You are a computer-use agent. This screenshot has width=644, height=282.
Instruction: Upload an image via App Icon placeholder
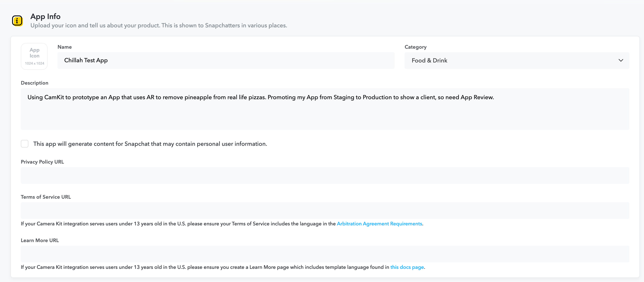34,56
